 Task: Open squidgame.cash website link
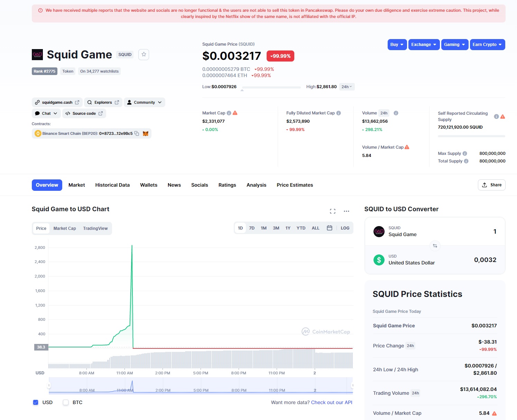pos(57,102)
